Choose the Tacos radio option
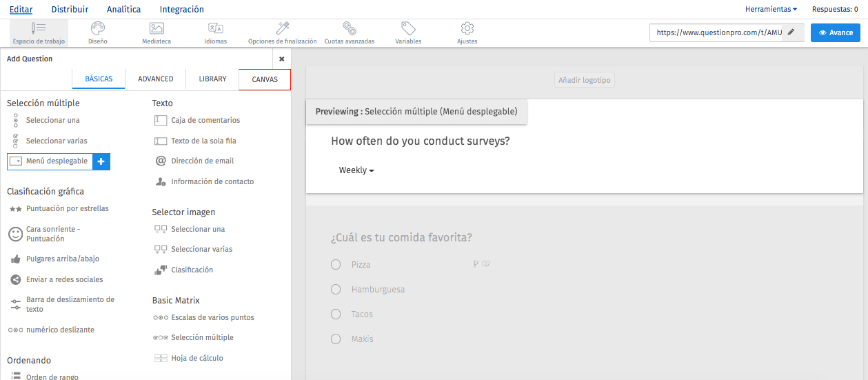Viewport: 868px width, 380px height. click(x=336, y=314)
